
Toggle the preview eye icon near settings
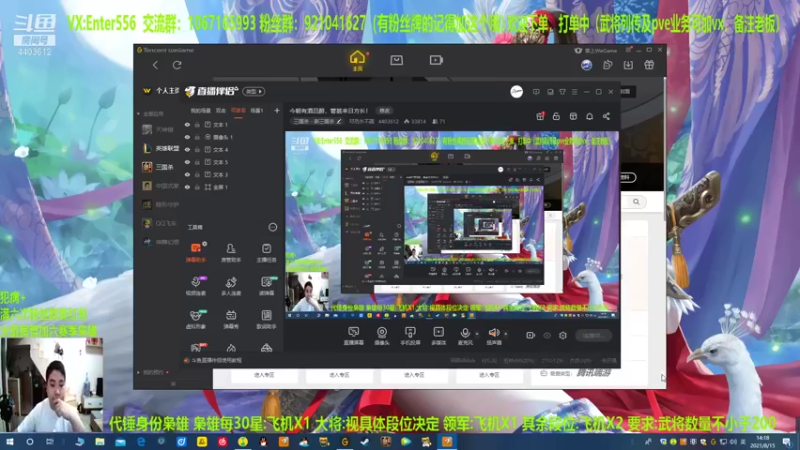click(x=547, y=335)
